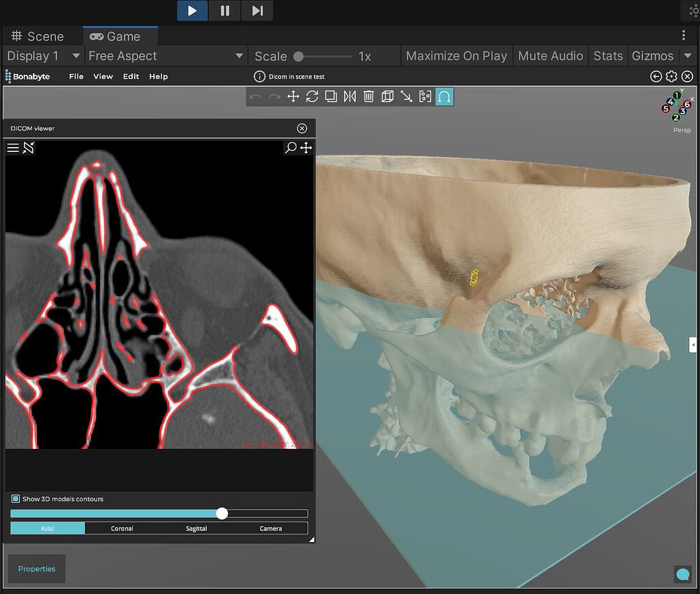Switch to the Sagittal slice view
The image size is (700, 594).
click(x=196, y=528)
